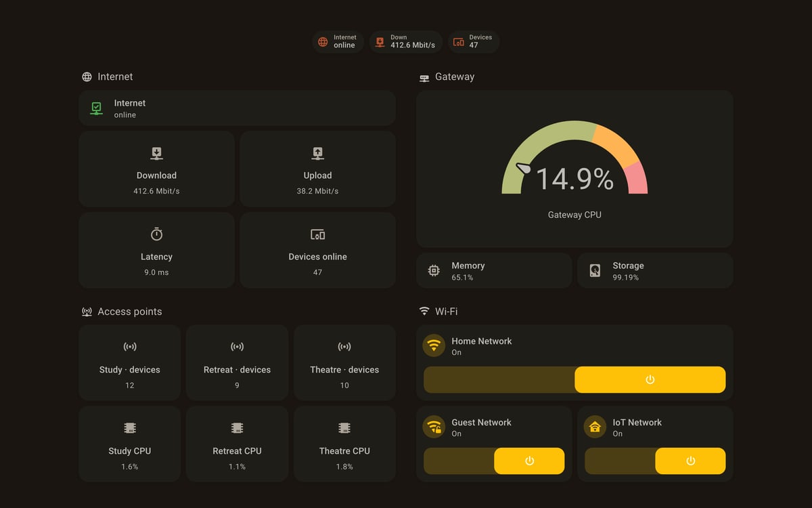Click the 412.6 Mbit/s value in Download tile
Screen dimensions: 812x508
156,191
